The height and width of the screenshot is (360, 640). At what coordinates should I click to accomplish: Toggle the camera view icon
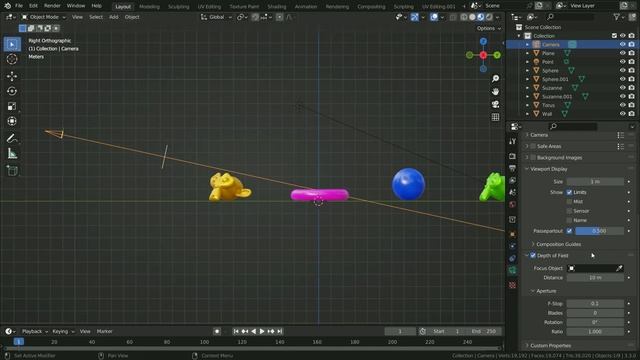pos(495,104)
